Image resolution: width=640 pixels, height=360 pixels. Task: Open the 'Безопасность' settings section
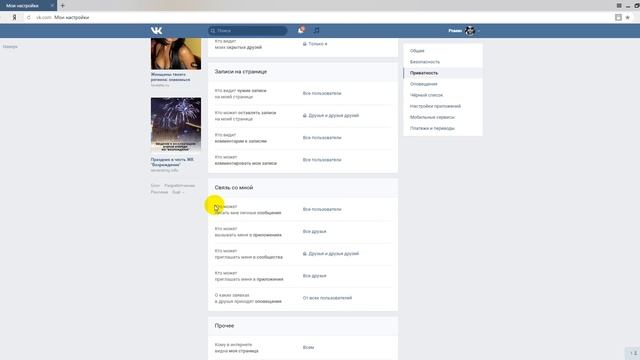click(425, 62)
